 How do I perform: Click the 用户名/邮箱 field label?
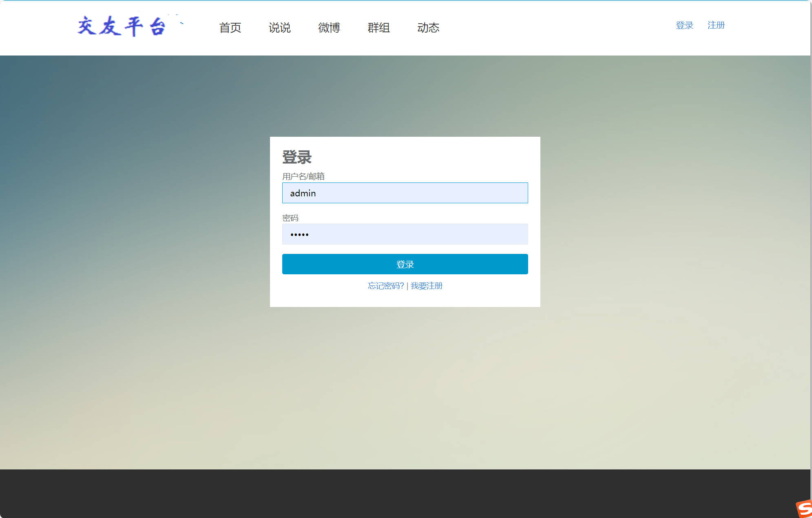pyautogui.click(x=304, y=177)
